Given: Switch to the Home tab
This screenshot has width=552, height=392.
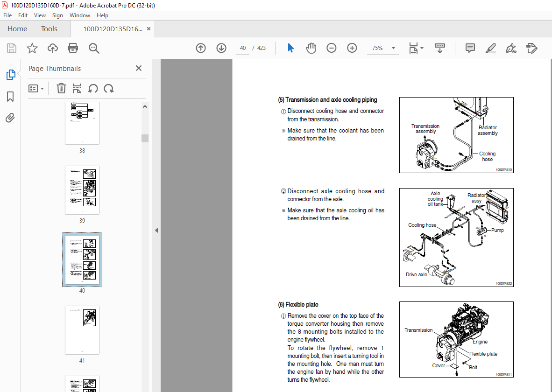Looking at the screenshot, I should click(x=17, y=29).
